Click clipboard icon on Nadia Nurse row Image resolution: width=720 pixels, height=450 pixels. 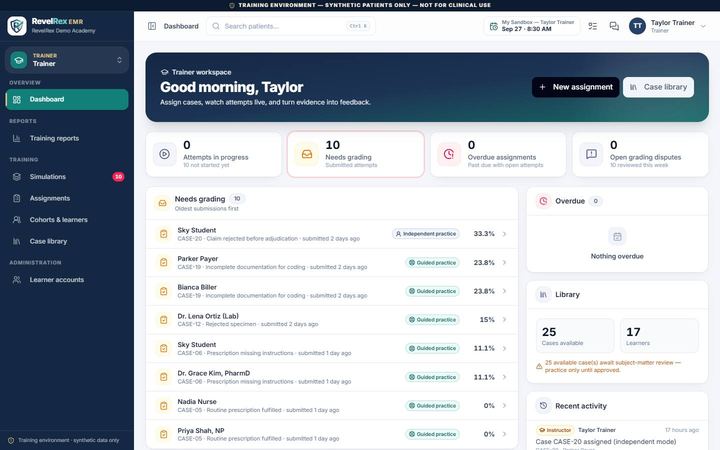[x=163, y=405]
